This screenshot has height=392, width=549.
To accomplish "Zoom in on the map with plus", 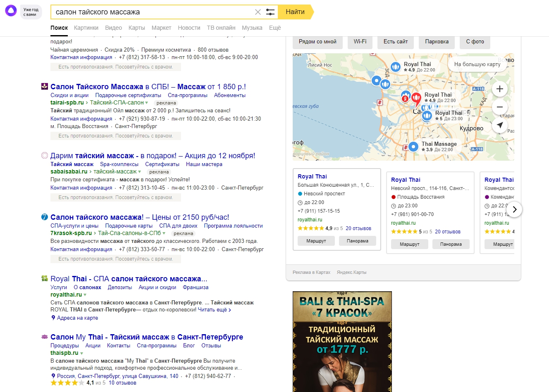I will point(499,89).
